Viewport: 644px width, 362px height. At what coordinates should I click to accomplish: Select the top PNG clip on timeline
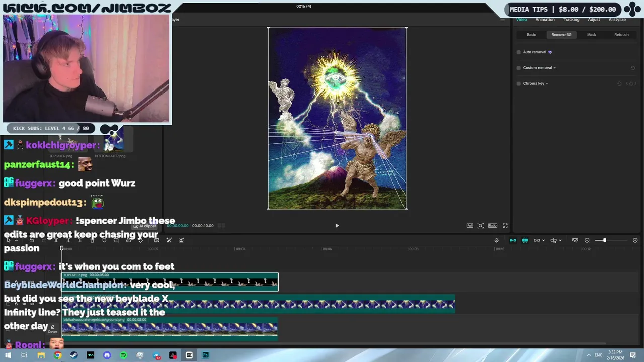coord(170,282)
